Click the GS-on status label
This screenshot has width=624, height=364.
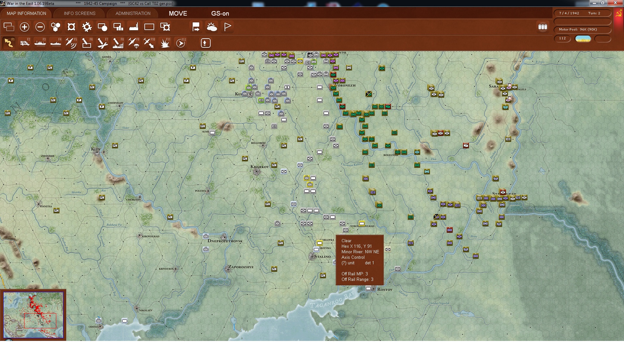coord(220,13)
